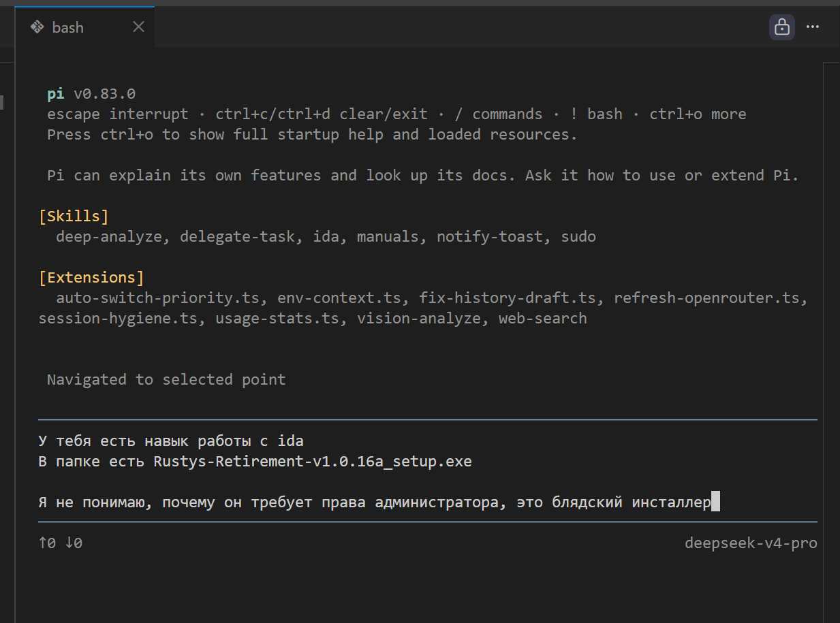
Task: Open the three-dots more actions menu
Action: (x=812, y=27)
